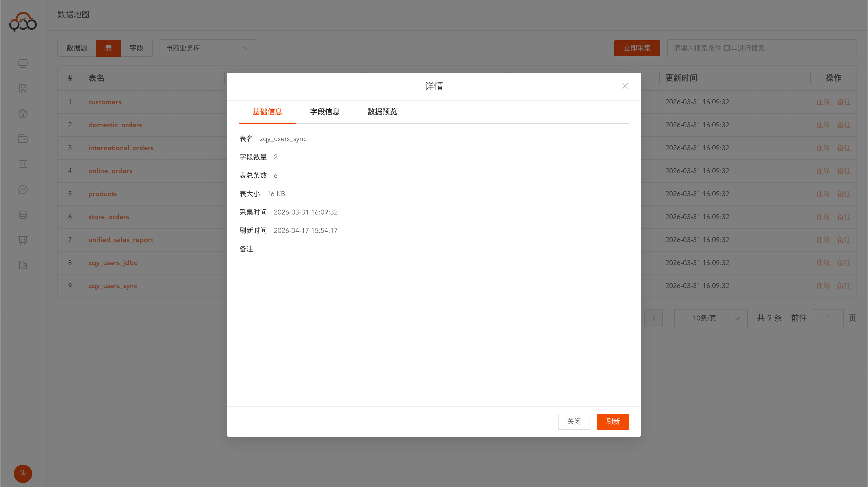
Task: Go to next page arrow
Action: (653, 318)
